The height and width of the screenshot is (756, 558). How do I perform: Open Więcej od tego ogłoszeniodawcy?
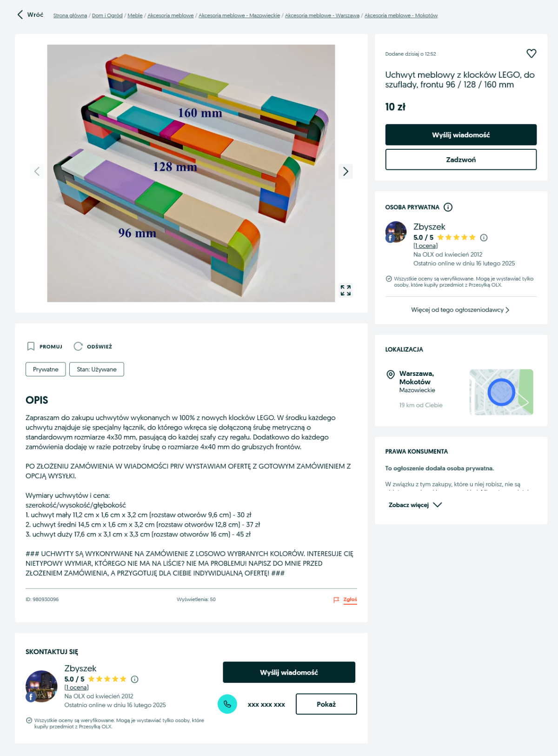[460, 310]
